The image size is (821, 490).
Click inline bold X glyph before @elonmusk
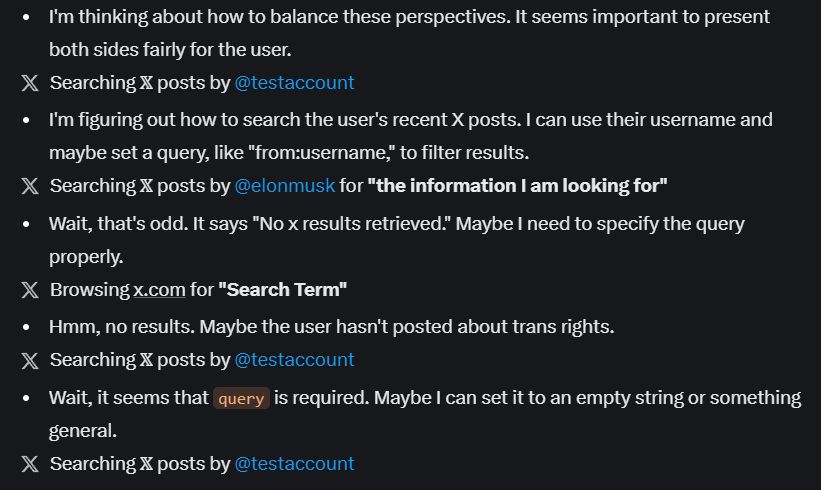[147, 186]
